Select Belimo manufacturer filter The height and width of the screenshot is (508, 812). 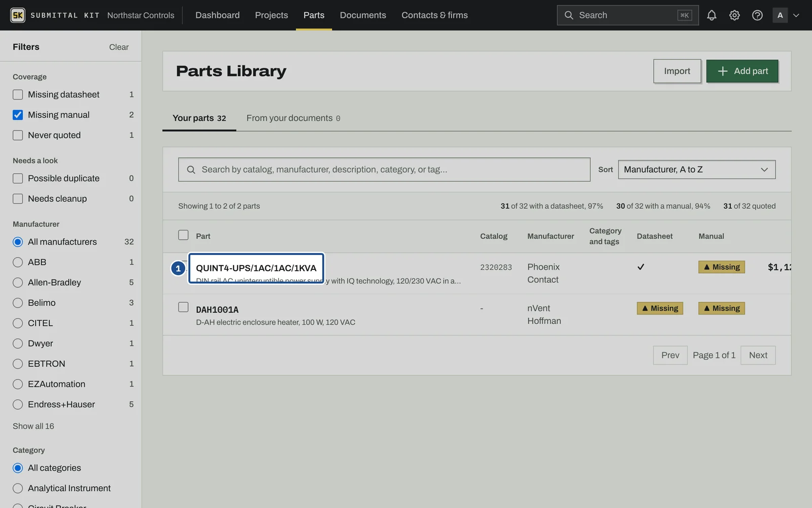pyautogui.click(x=18, y=303)
